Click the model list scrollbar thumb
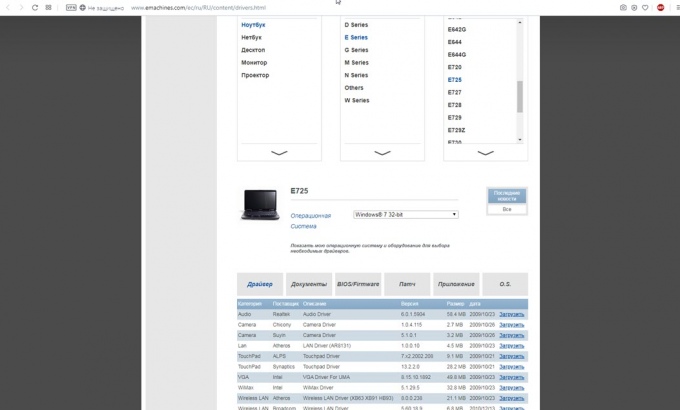The image size is (680, 410). pos(520,96)
